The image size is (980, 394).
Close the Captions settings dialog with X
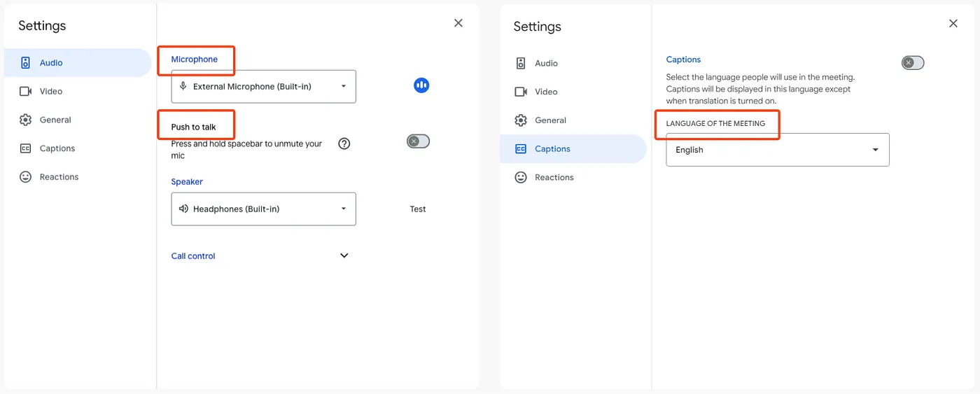[953, 24]
